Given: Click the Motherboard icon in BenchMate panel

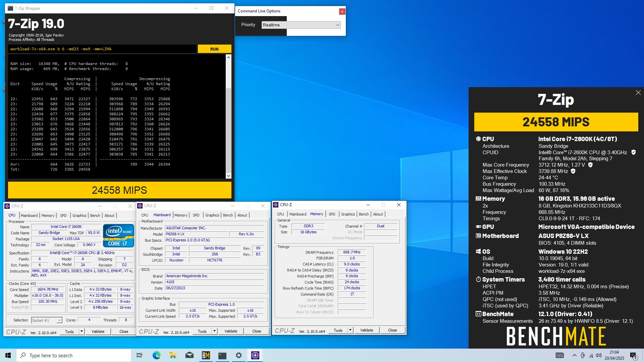Looking at the screenshot, I should [478, 236].
